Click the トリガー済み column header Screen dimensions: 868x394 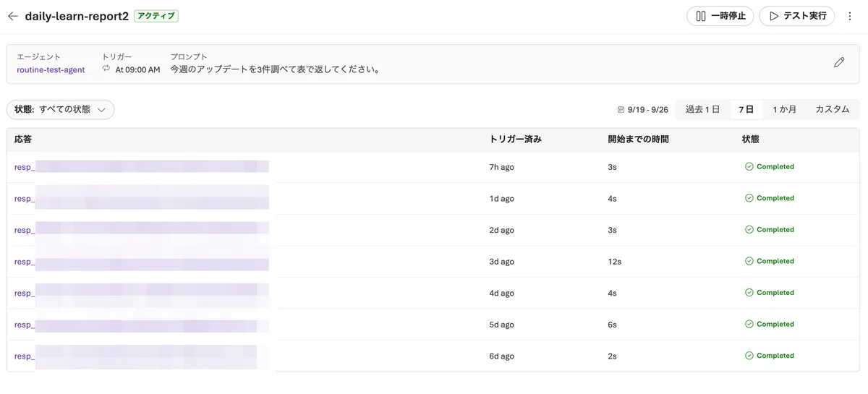pyautogui.click(x=516, y=140)
